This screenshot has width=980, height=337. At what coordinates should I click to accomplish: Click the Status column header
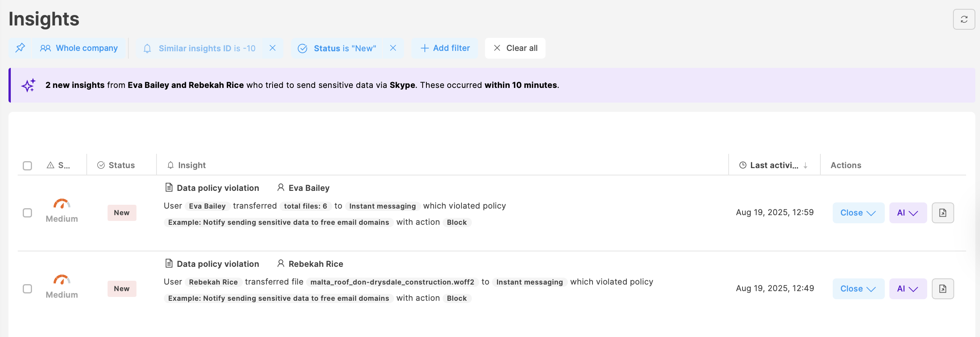click(x=121, y=165)
